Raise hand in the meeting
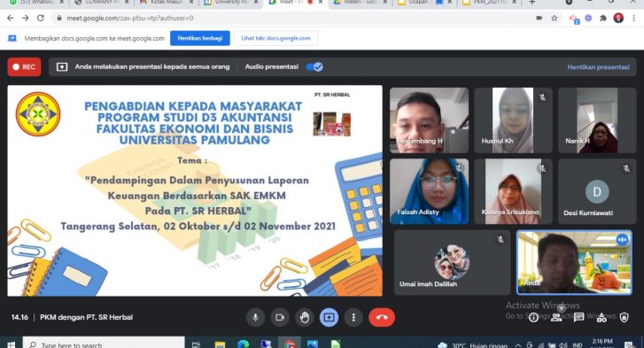The width and height of the screenshot is (644, 348). click(305, 317)
